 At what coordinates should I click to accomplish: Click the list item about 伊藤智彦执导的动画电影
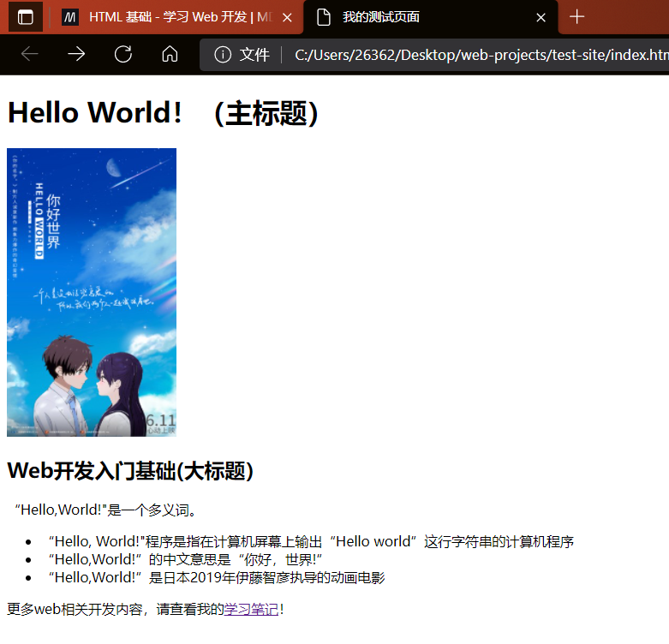[217, 577]
